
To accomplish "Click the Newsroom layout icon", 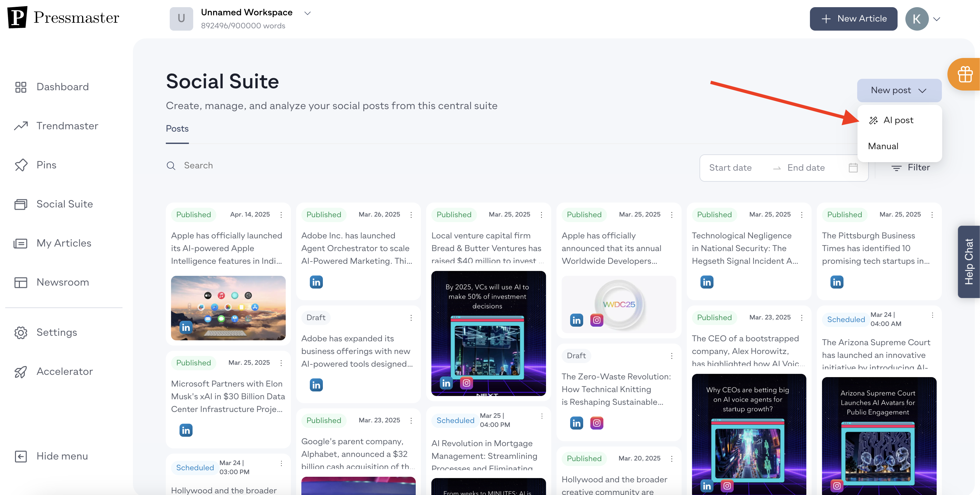I will 21,282.
